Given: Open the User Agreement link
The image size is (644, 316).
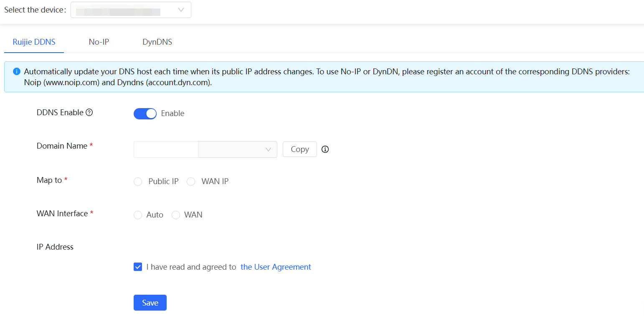Looking at the screenshot, I should (276, 267).
